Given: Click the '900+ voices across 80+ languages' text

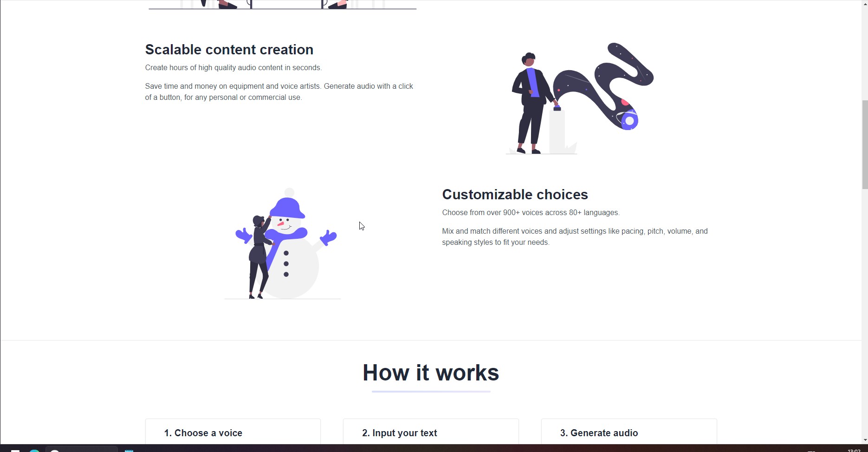Looking at the screenshot, I should click(561, 212).
